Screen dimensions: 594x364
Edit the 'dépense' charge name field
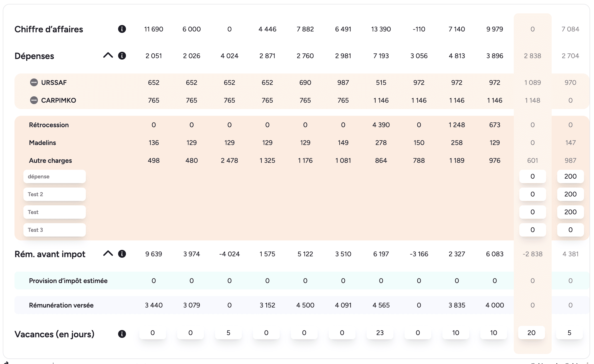tap(55, 176)
